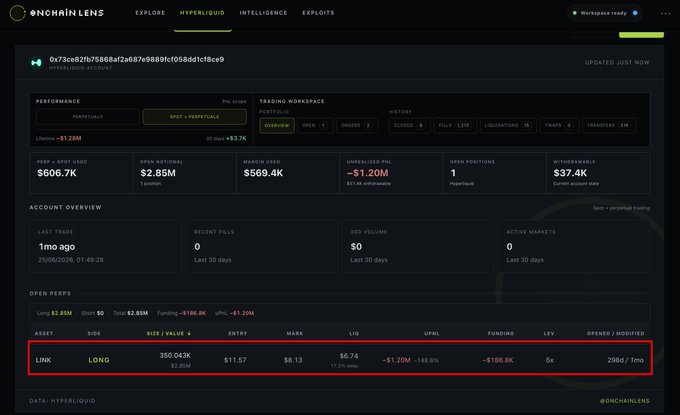Screen dimensions: 680x415
Task: Click the LINK asset cell
Action: [43, 360]
